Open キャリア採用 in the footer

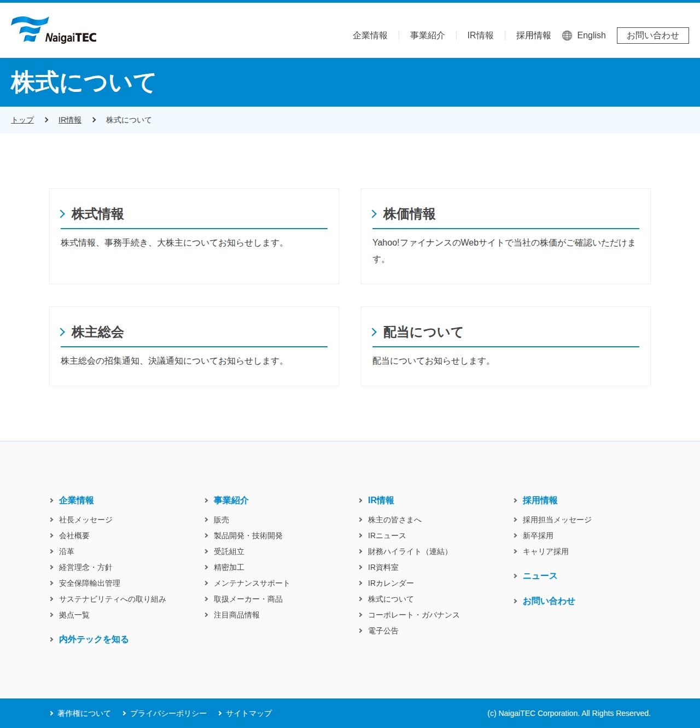coord(546,551)
